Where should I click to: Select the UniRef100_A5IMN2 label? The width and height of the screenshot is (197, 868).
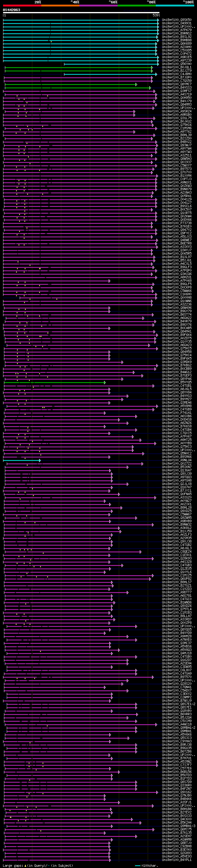tap(177, 761)
